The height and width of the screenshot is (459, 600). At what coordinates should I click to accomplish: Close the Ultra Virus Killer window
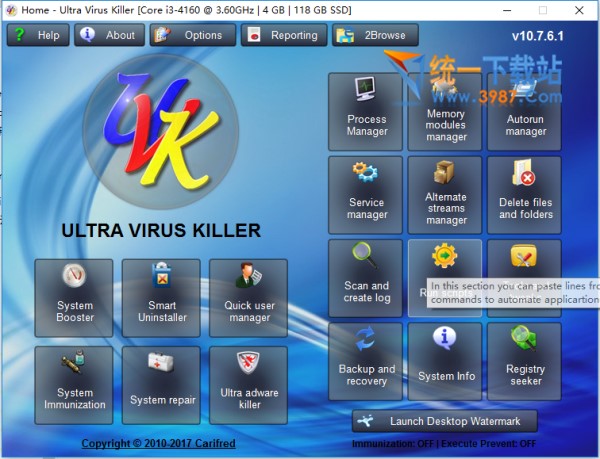579,10
